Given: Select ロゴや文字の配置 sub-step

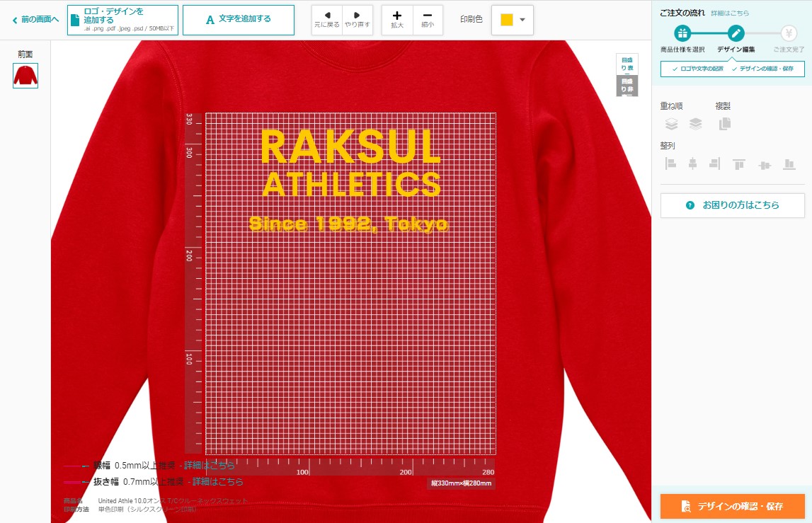Looking at the screenshot, I should point(697,69).
